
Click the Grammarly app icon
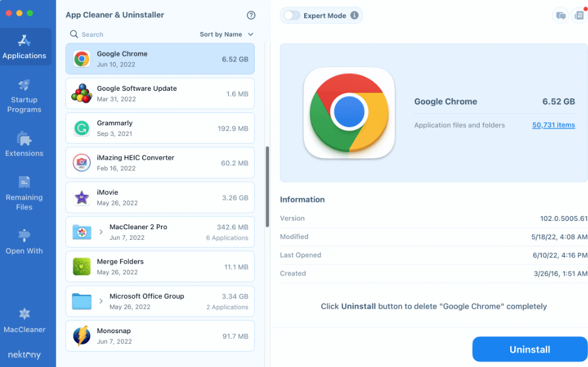[81, 128]
